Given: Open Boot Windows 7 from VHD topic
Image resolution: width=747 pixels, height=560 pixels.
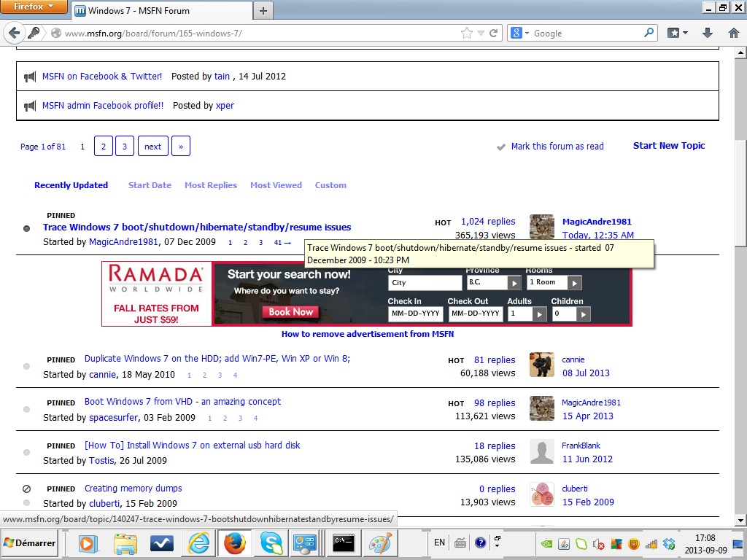Looking at the screenshot, I should [182, 402].
